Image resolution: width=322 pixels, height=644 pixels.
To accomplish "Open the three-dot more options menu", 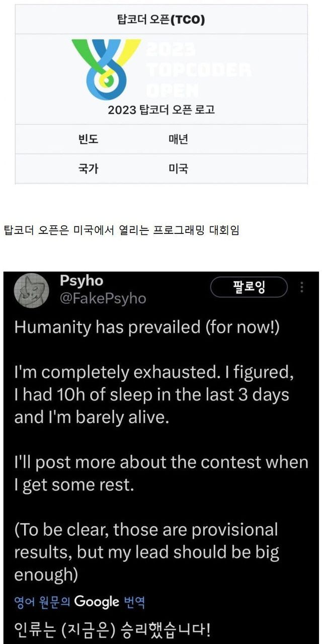I will (302, 287).
